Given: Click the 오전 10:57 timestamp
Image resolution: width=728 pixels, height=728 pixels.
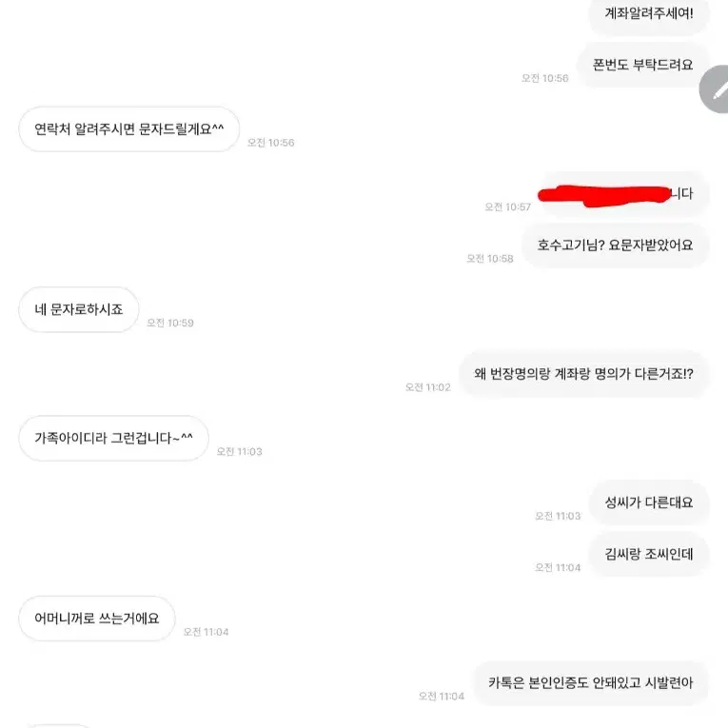Looking at the screenshot, I should 507,207.
